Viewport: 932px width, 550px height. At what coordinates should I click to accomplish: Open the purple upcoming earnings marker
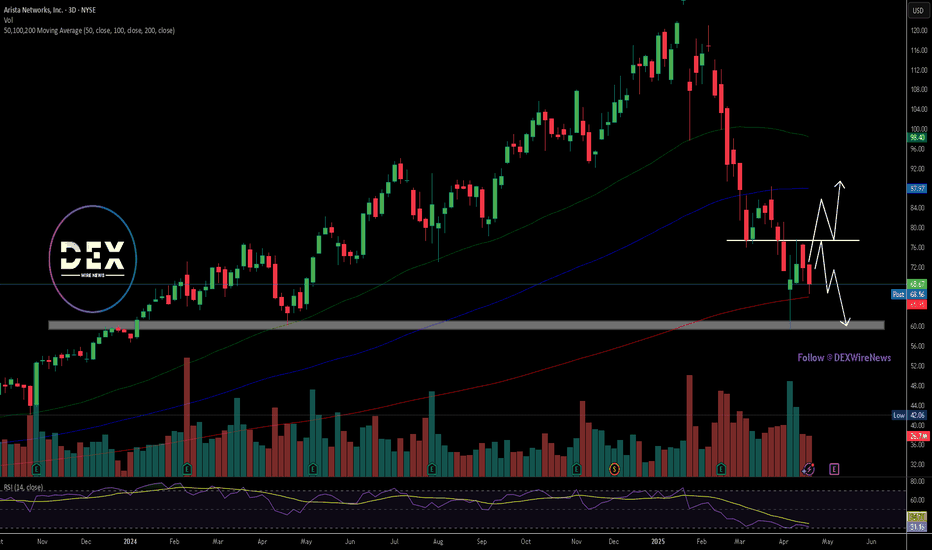[x=834, y=469]
